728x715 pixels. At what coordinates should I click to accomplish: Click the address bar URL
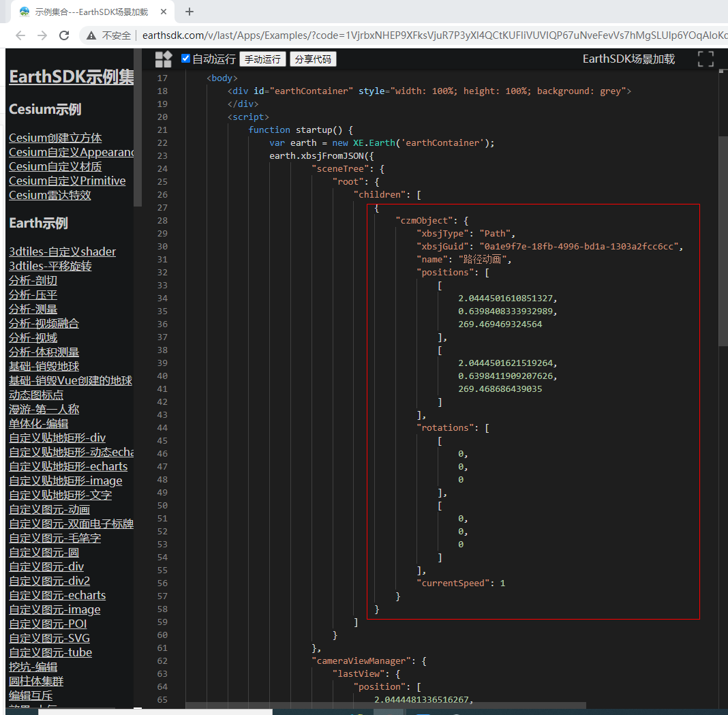click(434, 35)
